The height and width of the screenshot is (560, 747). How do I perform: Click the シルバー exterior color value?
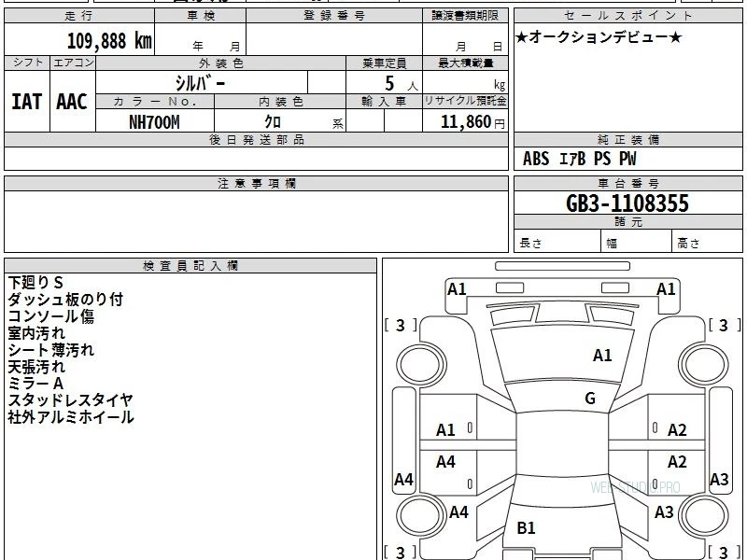[x=200, y=83]
